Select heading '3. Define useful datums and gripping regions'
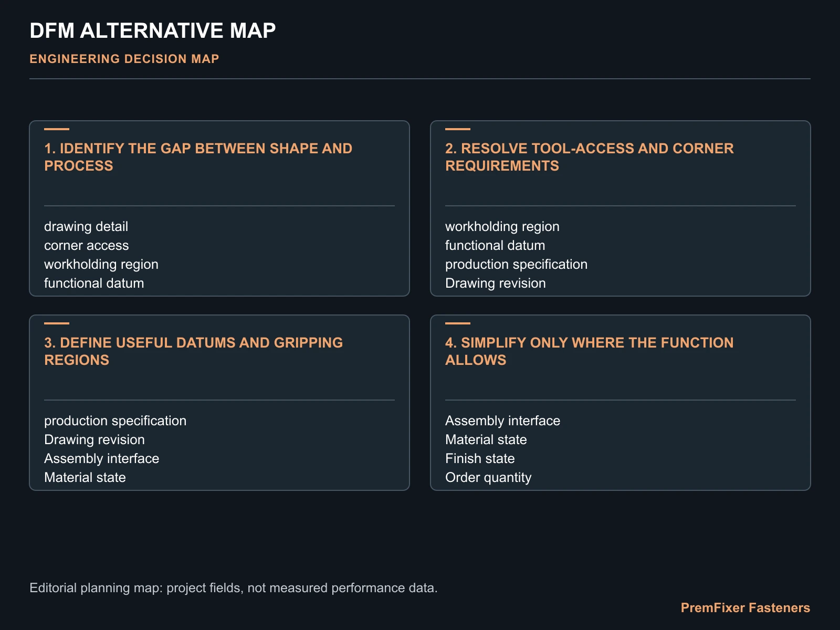840x630 pixels. coord(194,351)
